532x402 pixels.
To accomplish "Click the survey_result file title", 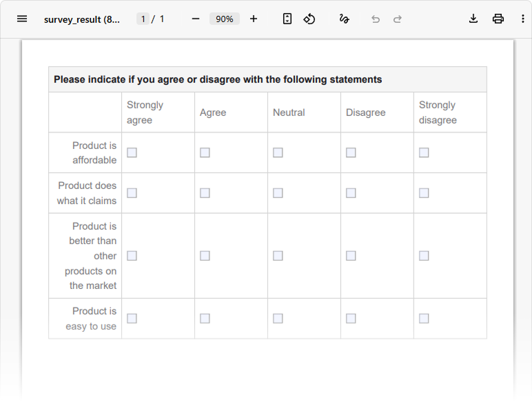I will point(82,19).
